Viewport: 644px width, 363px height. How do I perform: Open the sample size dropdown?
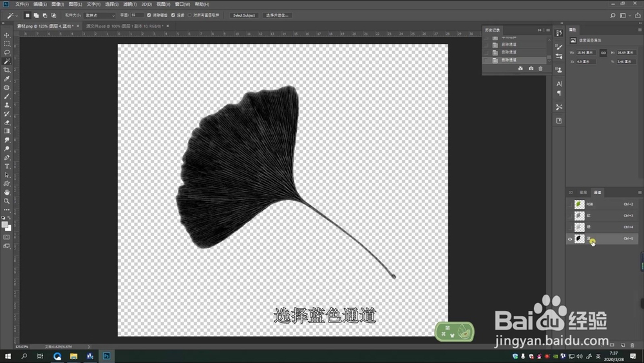(100, 15)
